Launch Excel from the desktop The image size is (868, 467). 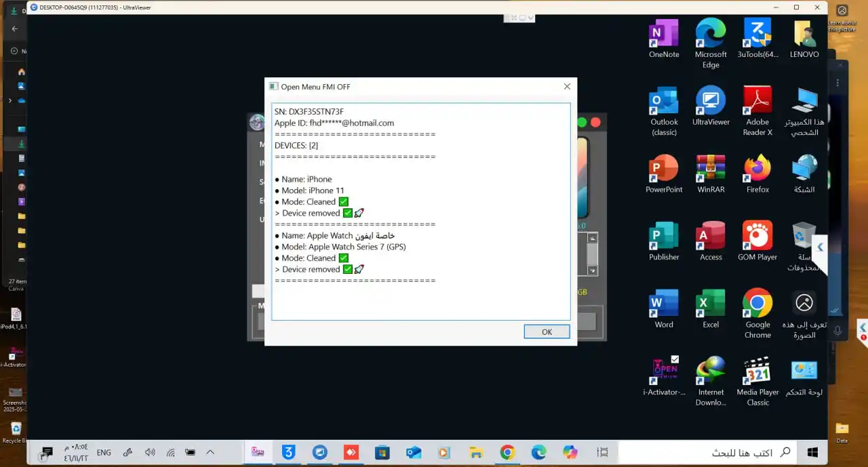[x=711, y=309]
